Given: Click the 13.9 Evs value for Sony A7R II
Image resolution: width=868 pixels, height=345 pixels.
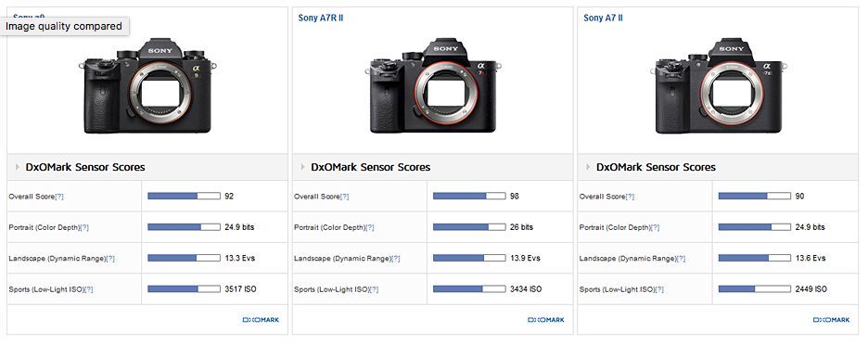Looking at the screenshot, I should (x=525, y=258).
